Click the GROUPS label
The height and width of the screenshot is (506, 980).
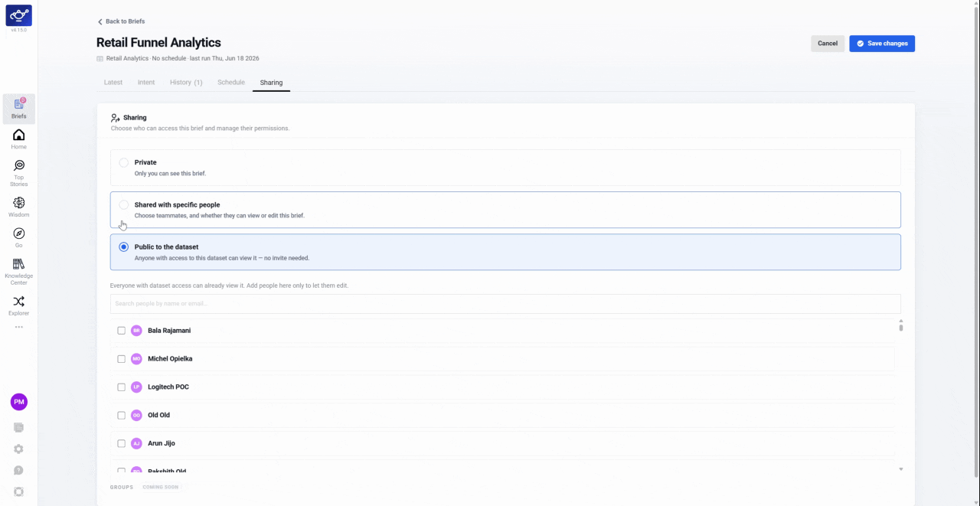122,487
